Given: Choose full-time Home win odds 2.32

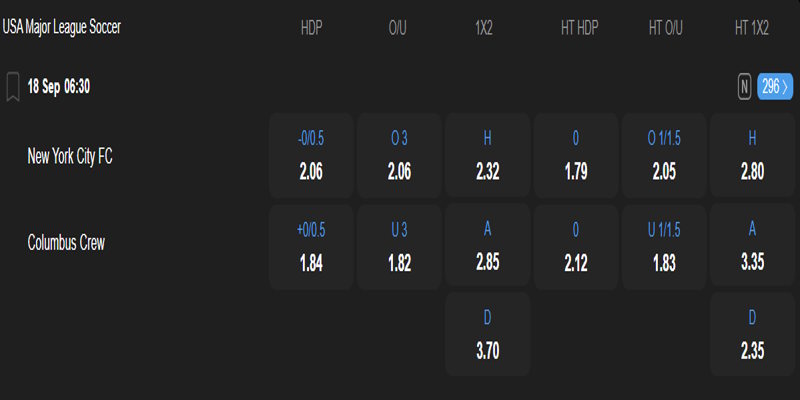Looking at the screenshot, I should point(487,156).
